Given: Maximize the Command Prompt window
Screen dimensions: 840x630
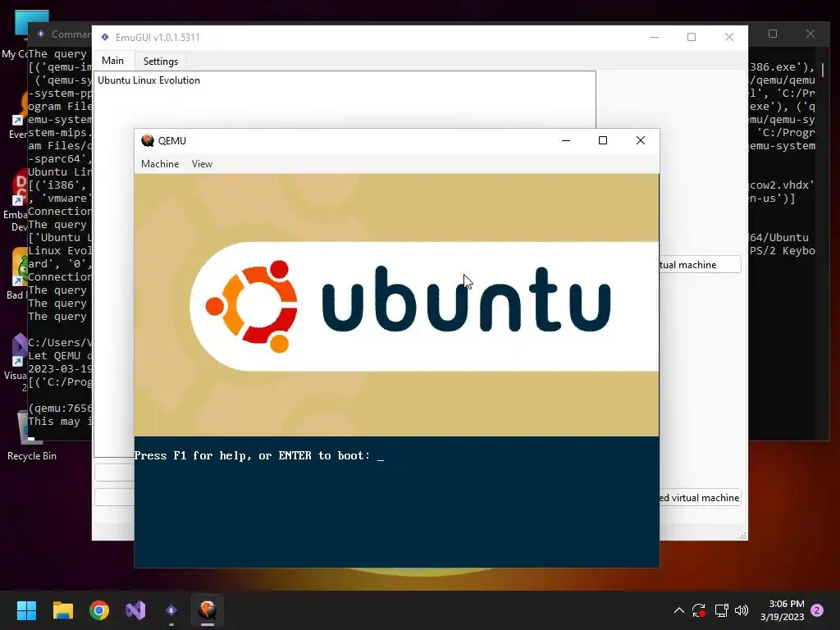Looking at the screenshot, I should coord(773,34).
